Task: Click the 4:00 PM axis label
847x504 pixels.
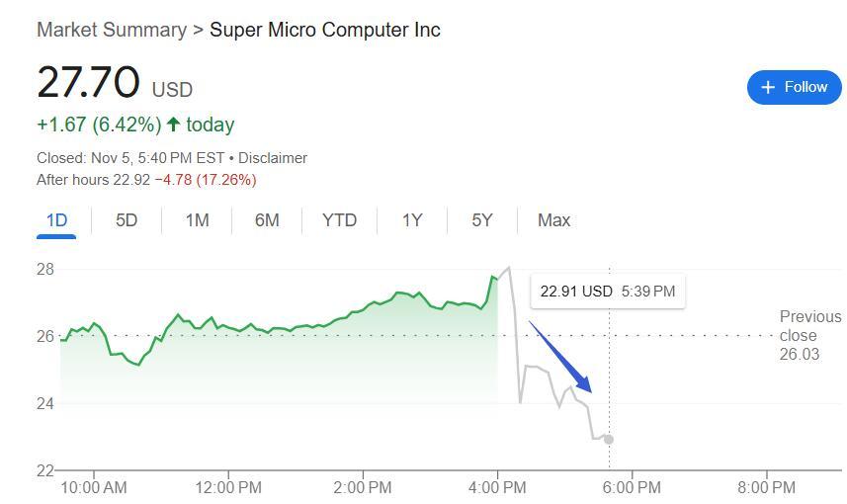Action: point(497,487)
